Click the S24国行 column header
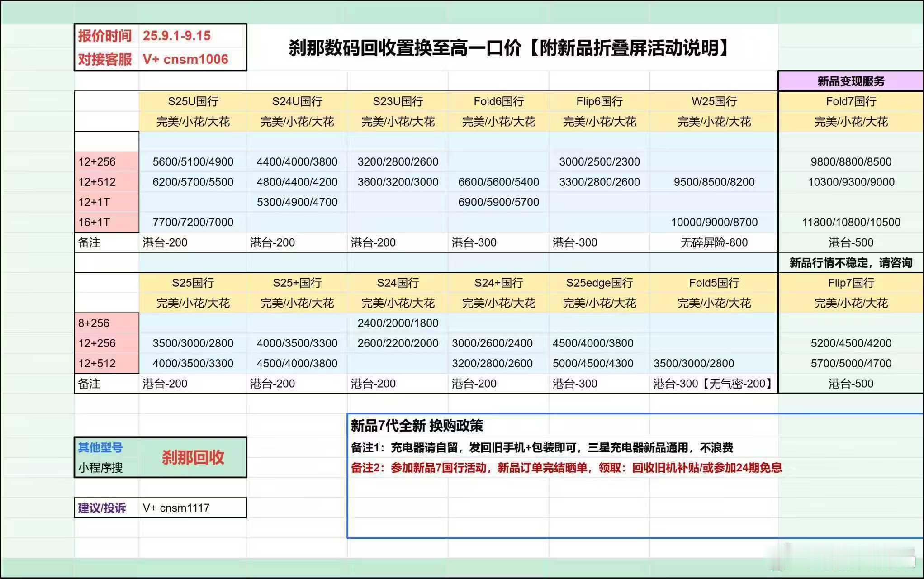Viewport: 924px width, 579px height. [398, 283]
